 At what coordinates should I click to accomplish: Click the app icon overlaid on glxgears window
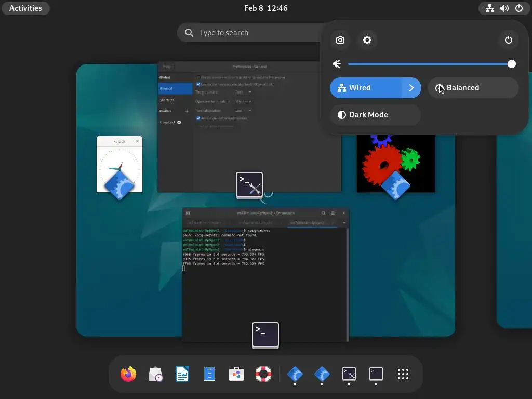395,185
